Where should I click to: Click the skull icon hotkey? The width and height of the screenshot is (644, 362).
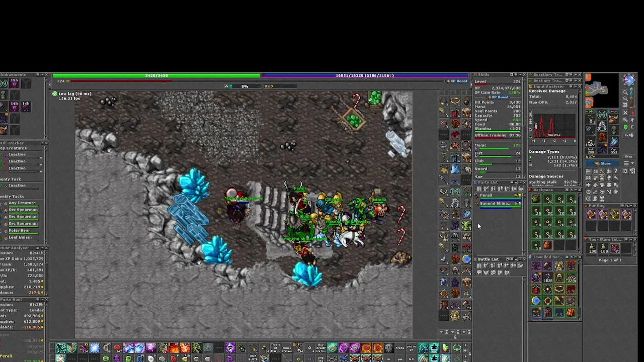coord(388,348)
